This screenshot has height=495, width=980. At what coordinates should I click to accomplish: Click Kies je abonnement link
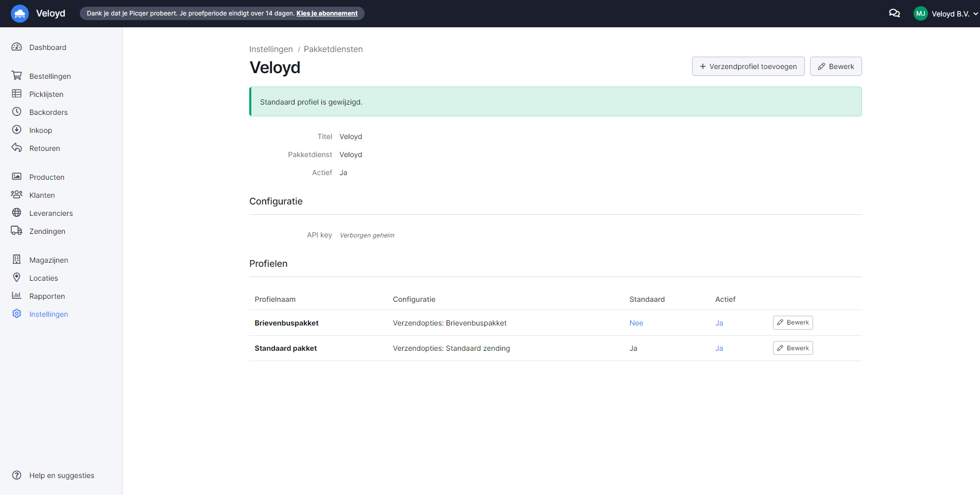[x=327, y=13]
